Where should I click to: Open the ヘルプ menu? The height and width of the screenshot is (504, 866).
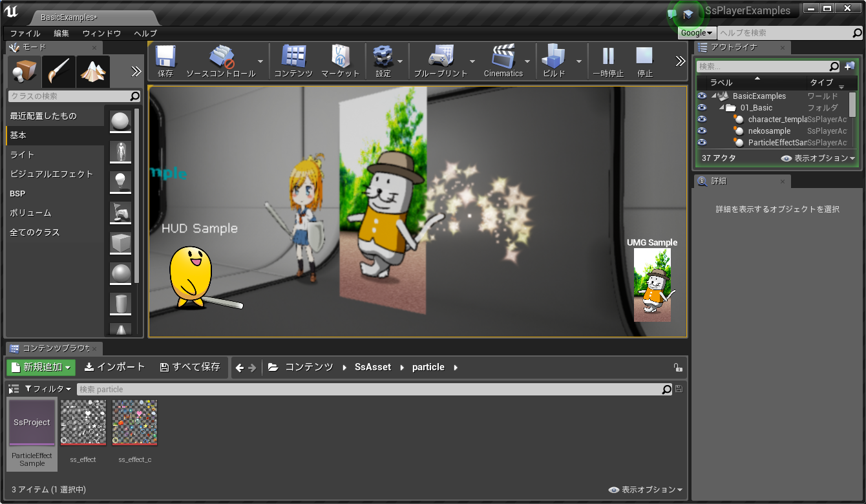tap(145, 33)
